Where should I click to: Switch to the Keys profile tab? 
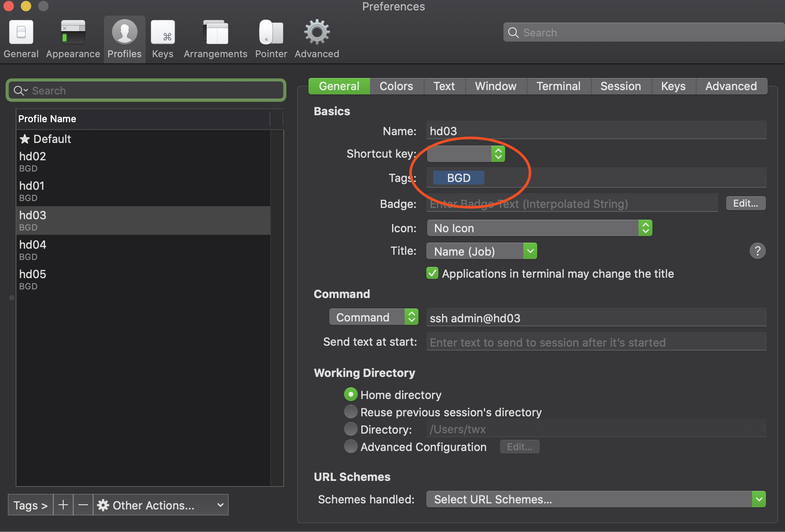(674, 86)
